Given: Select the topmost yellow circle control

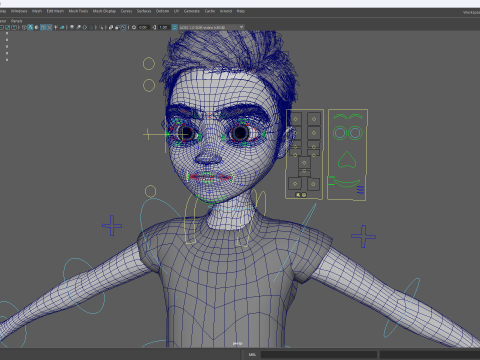Looking at the screenshot, I should coord(149,64).
